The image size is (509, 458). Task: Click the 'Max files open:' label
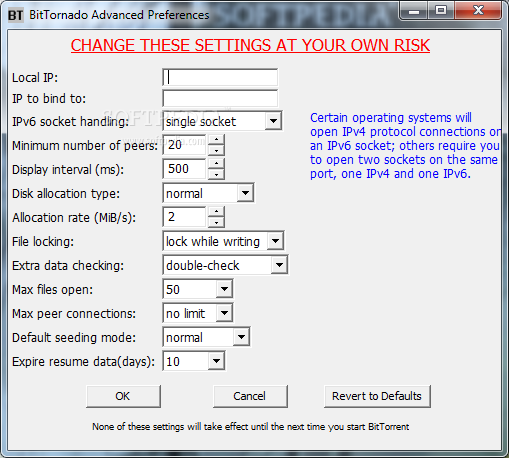[x=52, y=290]
